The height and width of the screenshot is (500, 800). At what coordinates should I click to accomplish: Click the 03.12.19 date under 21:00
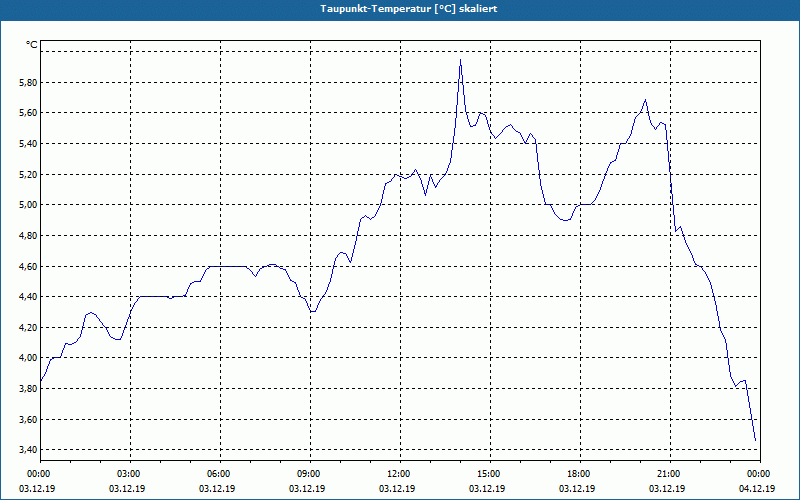(x=667, y=489)
